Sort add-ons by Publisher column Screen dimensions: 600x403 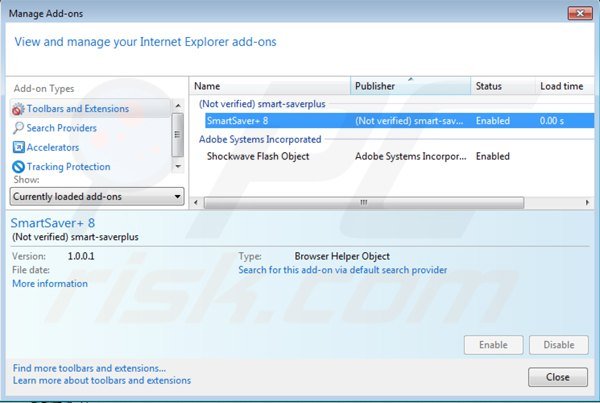point(410,86)
